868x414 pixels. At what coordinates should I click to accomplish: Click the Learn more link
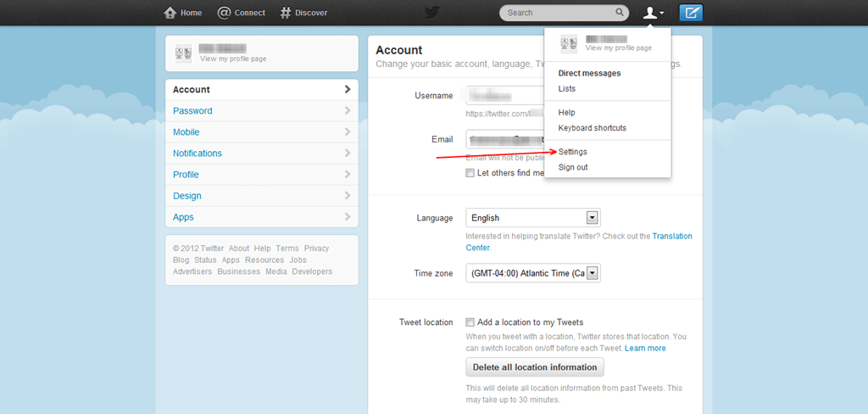pos(645,349)
